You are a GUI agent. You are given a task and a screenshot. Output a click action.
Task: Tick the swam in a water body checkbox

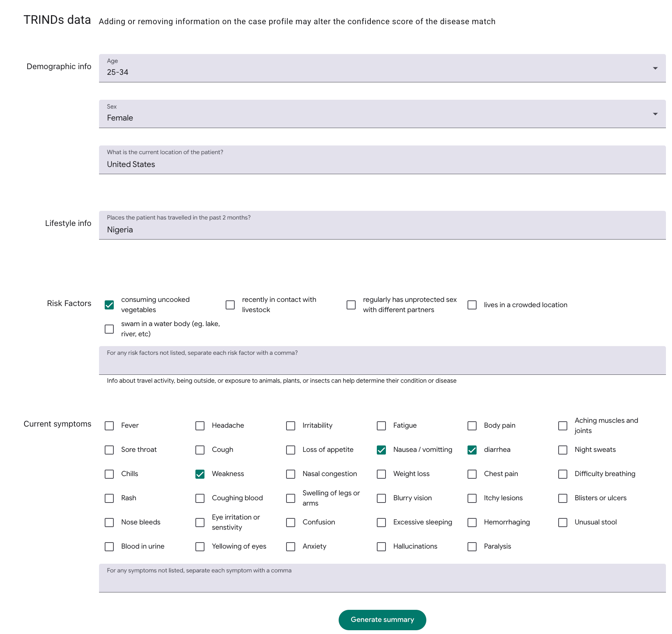point(109,329)
